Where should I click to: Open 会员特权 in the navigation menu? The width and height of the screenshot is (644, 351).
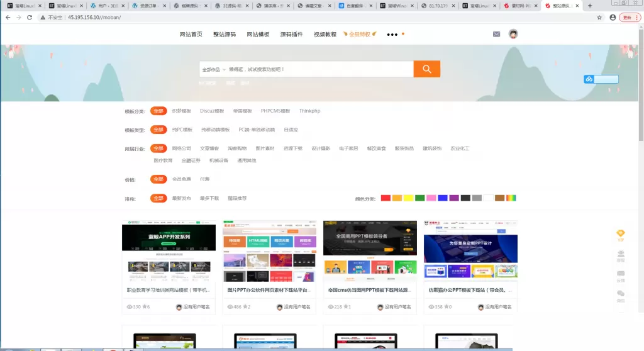[x=359, y=35]
